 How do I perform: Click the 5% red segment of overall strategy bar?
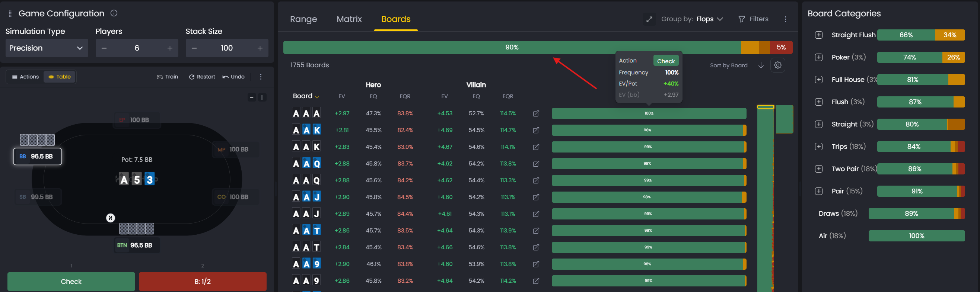[x=781, y=47]
